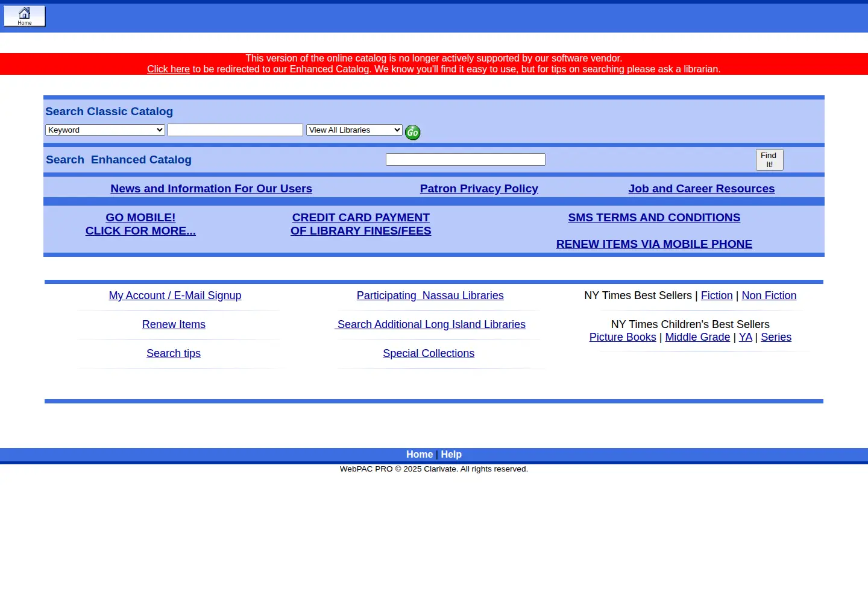The image size is (868, 603).
Task: Open Credit Card Payment of Library Fines/Fees
Action: [x=361, y=224]
